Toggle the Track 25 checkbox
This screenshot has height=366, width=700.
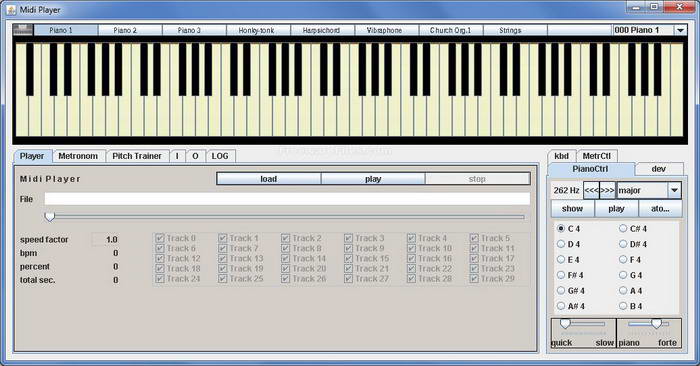click(x=223, y=279)
